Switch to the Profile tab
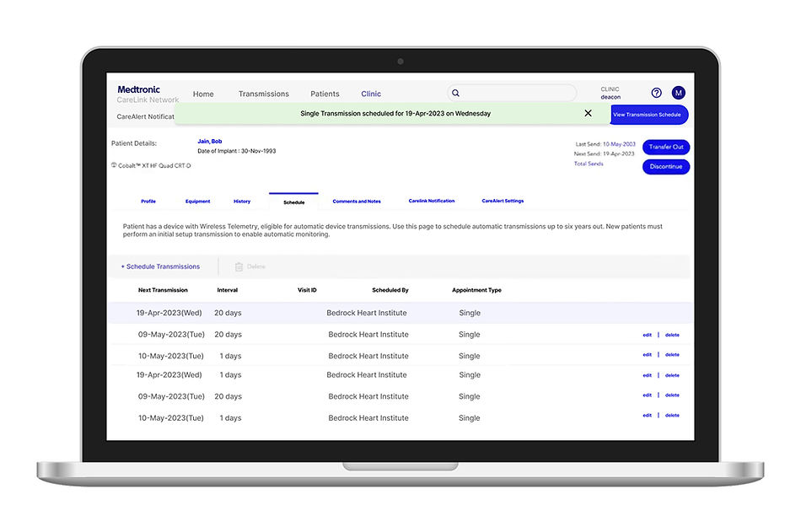 (148, 202)
